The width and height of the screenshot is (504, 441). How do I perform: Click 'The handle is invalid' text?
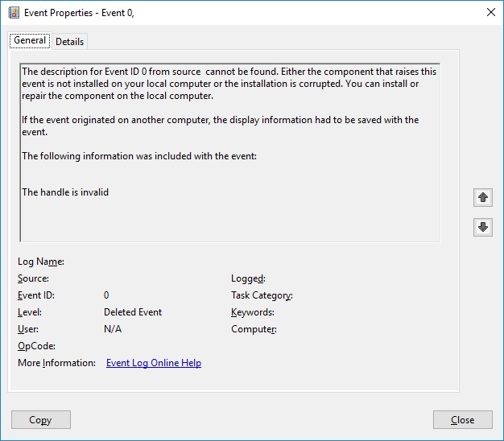click(65, 192)
